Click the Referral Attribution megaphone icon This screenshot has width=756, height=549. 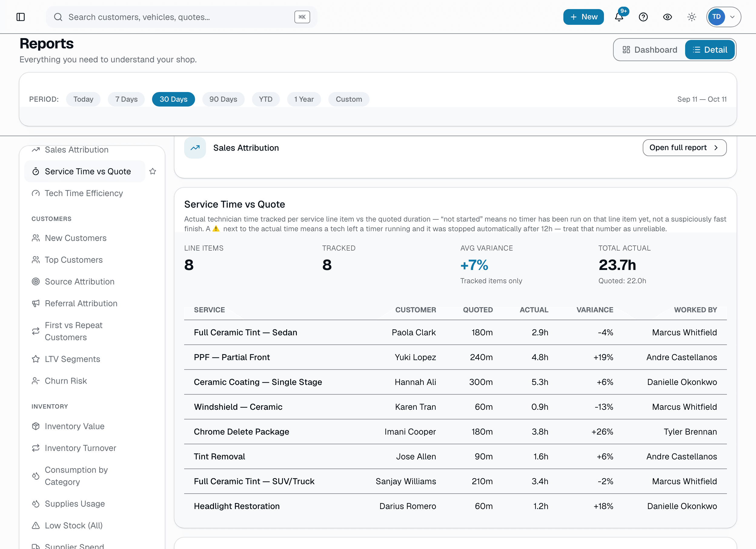36,304
